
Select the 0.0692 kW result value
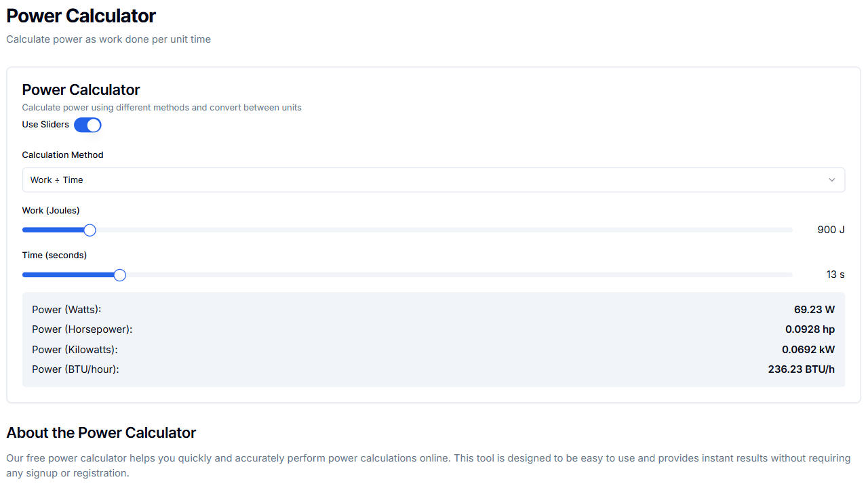(x=808, y=350)
